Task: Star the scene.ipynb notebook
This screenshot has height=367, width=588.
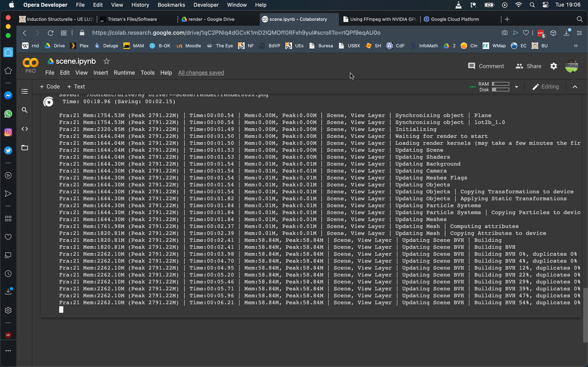Action: [106, 61]
